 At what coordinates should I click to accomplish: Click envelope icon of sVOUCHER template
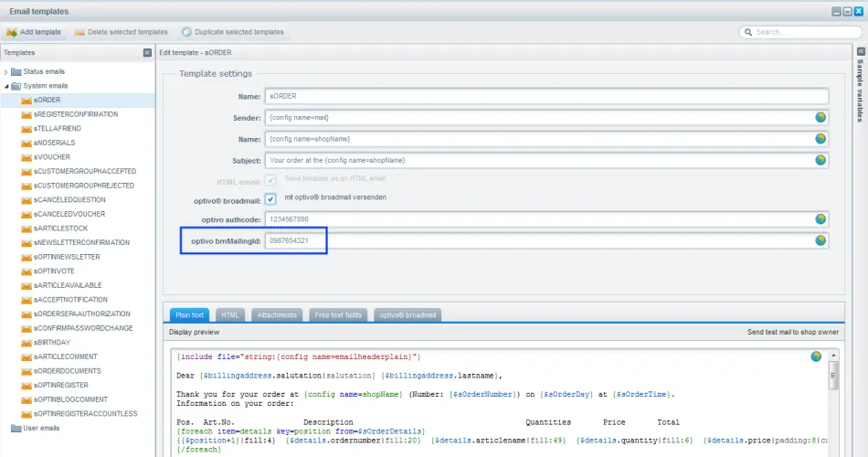(x=26, y=157)
